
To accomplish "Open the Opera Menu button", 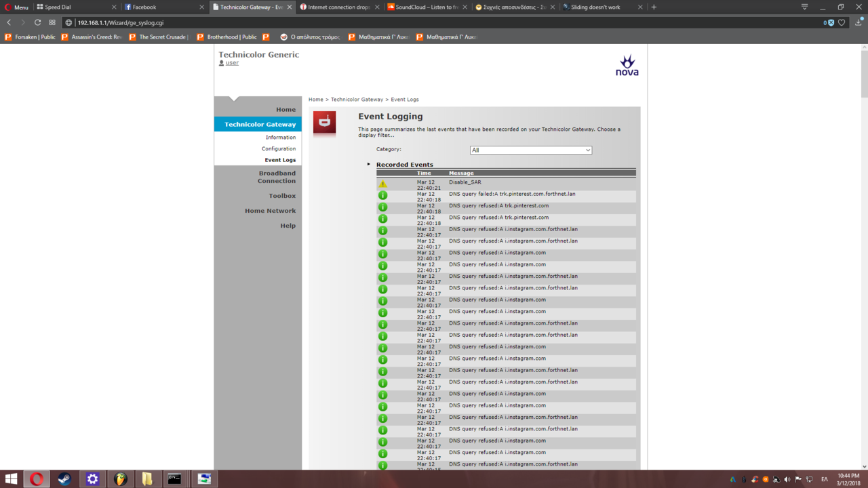I will coord(16,7).
